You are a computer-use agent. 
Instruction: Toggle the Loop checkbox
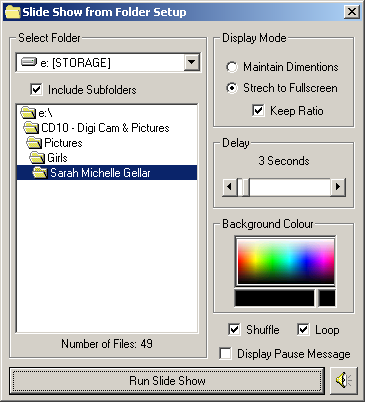coord(303,329)
